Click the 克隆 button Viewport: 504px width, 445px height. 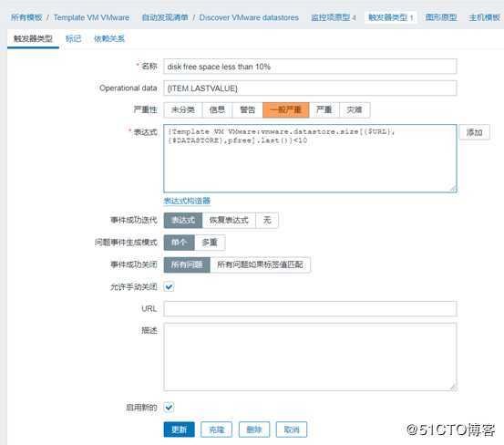(216, 429)
